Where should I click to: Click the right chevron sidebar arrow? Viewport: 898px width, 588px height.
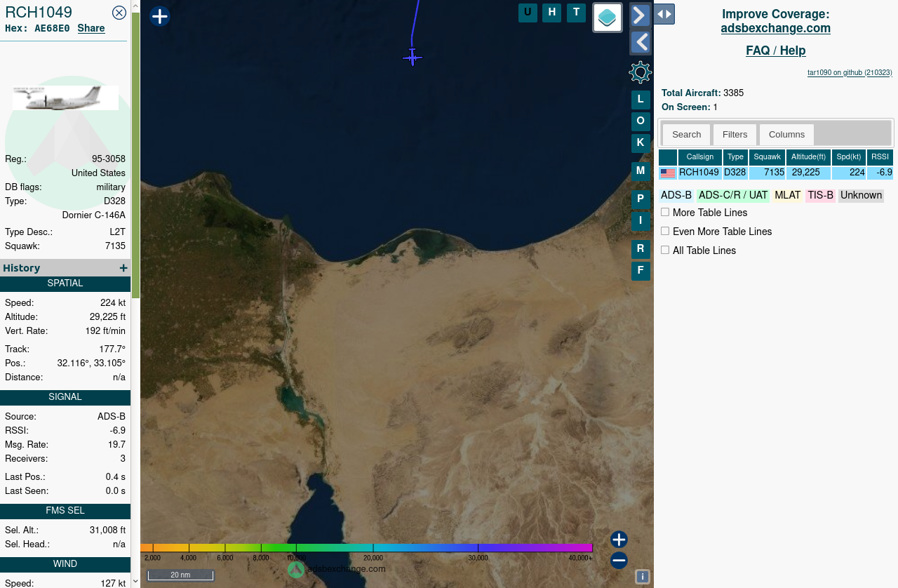click(x=641, y=15)
